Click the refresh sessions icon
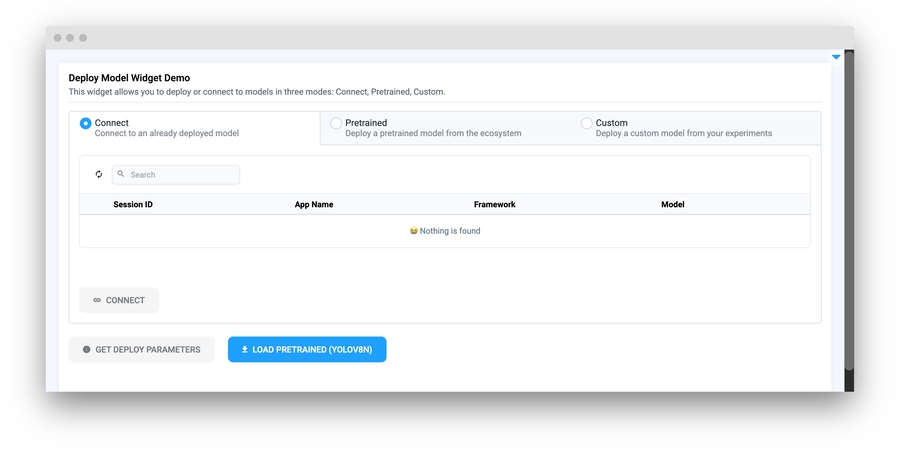900x457 pixels. (99, 174)
